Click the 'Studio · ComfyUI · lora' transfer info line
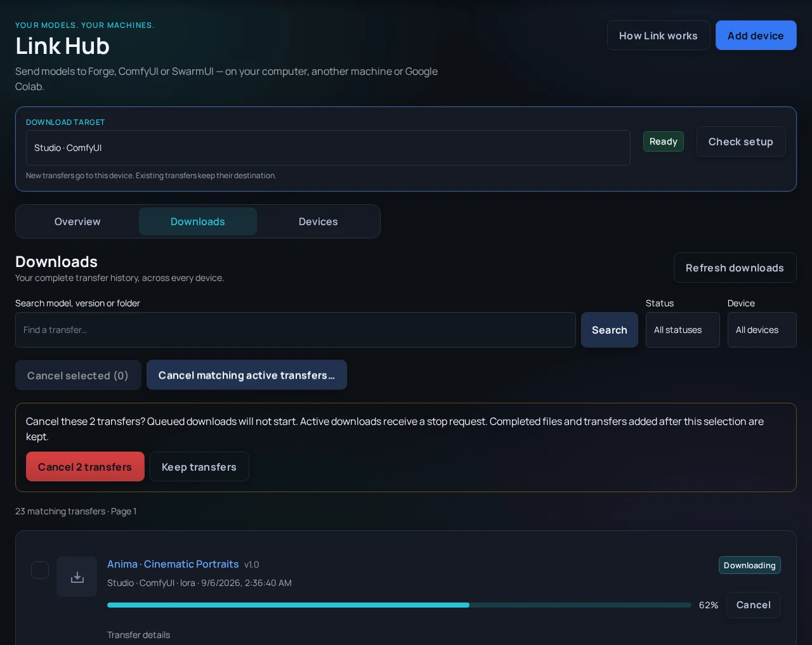Image resolution: width=812 pixels, height=645 pixels. click(199, 583)
